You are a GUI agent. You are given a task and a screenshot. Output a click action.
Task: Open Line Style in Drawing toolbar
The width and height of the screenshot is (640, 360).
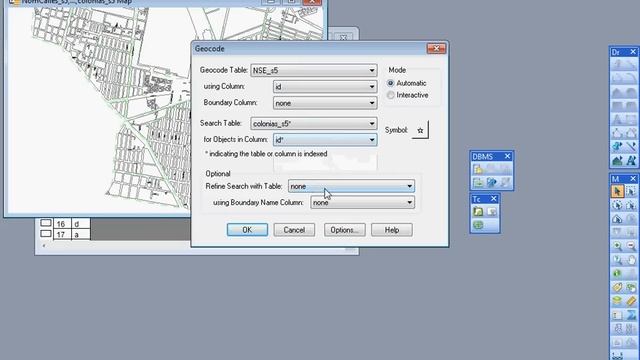point(631,147)
